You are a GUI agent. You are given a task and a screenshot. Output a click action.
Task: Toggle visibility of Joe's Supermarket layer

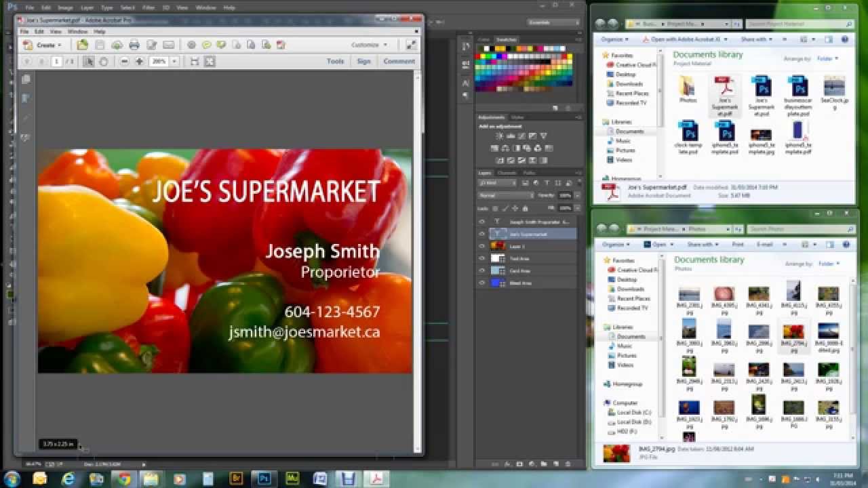click(482, 234)
